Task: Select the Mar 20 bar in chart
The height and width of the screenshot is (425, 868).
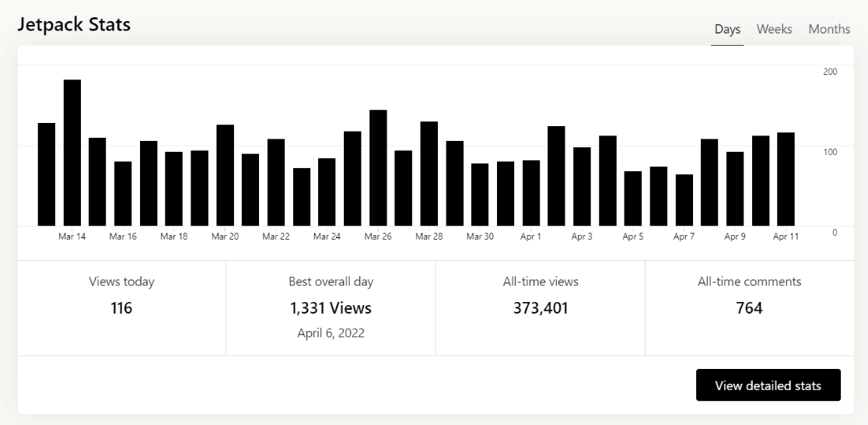Action: pos(225,175)
